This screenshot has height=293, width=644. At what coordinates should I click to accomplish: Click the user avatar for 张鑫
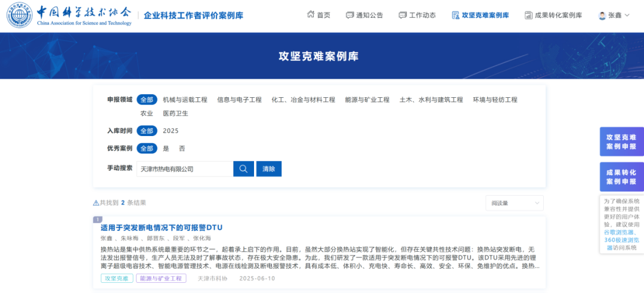tap(602, 16)
